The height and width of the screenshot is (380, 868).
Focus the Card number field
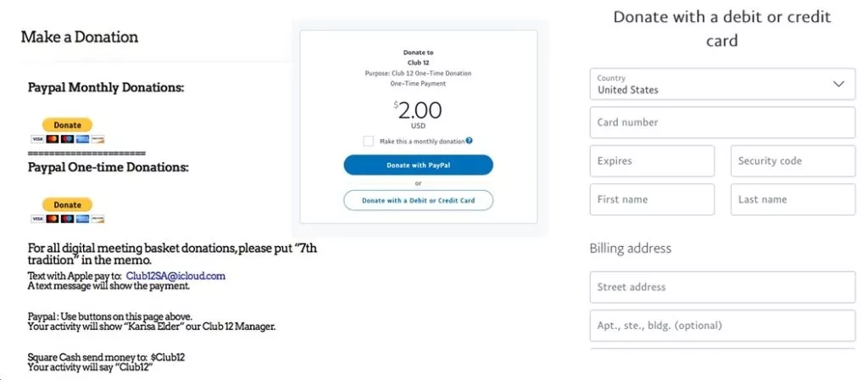[x=722, y=122]
